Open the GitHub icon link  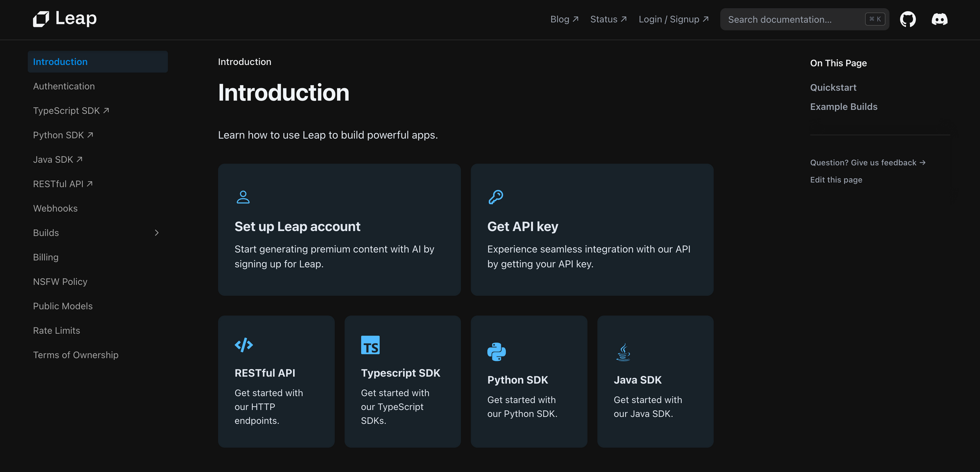point(907,20)
